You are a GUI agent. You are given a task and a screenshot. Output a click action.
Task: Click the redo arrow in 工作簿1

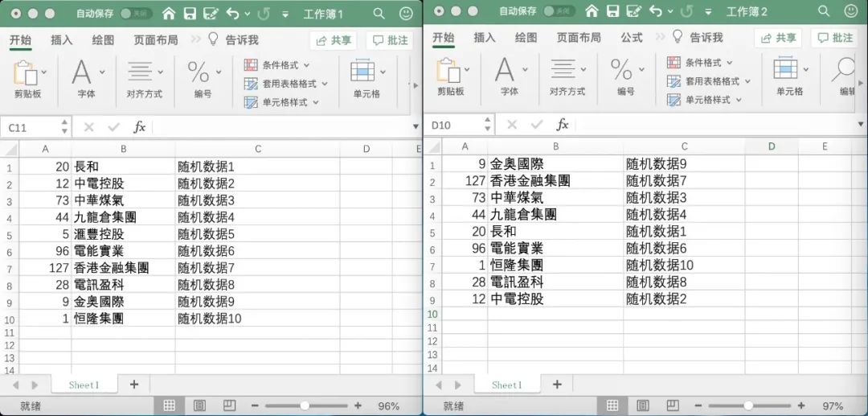pyautogui.click(x=264, y=14)
